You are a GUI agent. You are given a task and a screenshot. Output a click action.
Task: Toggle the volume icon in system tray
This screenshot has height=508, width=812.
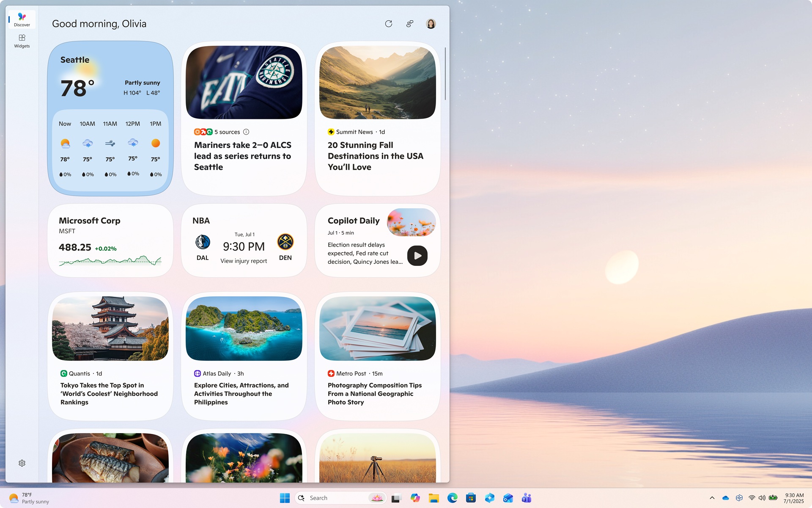click(x=762, y=498)
